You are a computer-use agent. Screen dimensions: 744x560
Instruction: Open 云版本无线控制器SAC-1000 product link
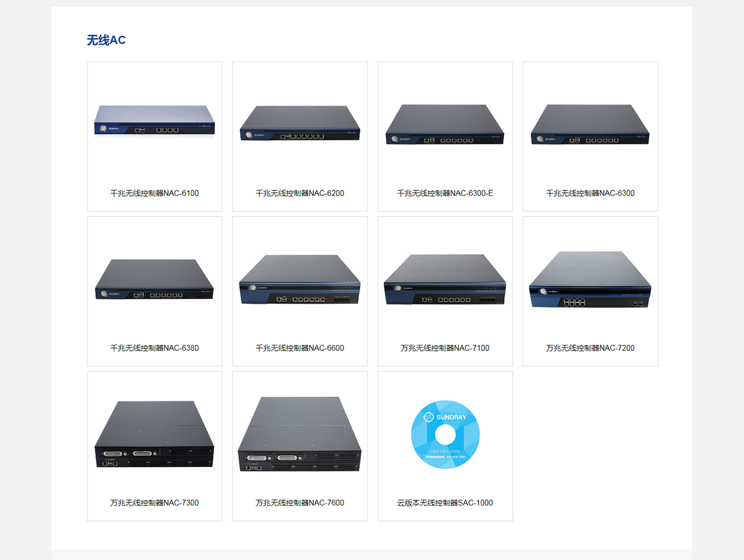click(x=445, y=502)
